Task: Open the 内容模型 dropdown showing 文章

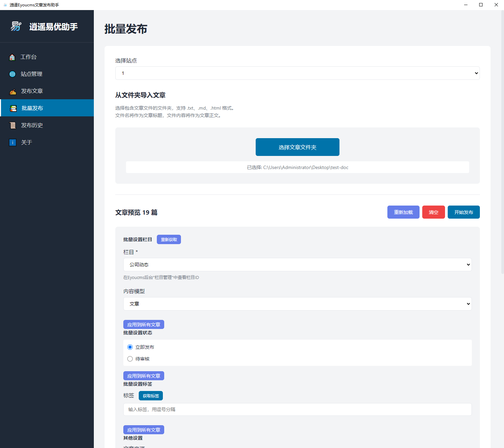Action: pos(297,304)
